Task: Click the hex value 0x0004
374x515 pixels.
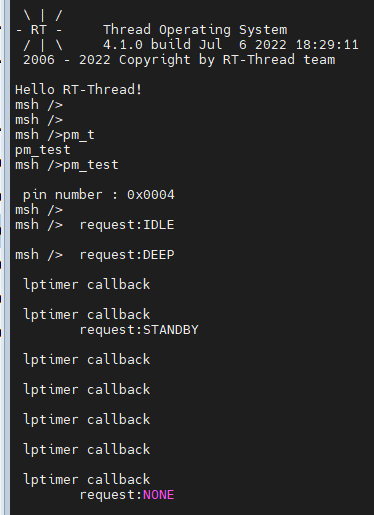Action: tap(151, 195)
